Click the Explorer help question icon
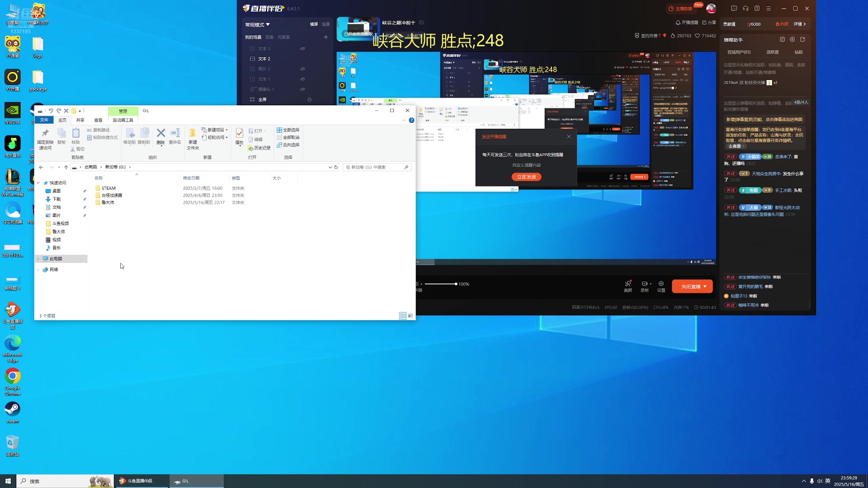Image resolution: width=868 pixels, height=488 pixels. pos(411,120)
